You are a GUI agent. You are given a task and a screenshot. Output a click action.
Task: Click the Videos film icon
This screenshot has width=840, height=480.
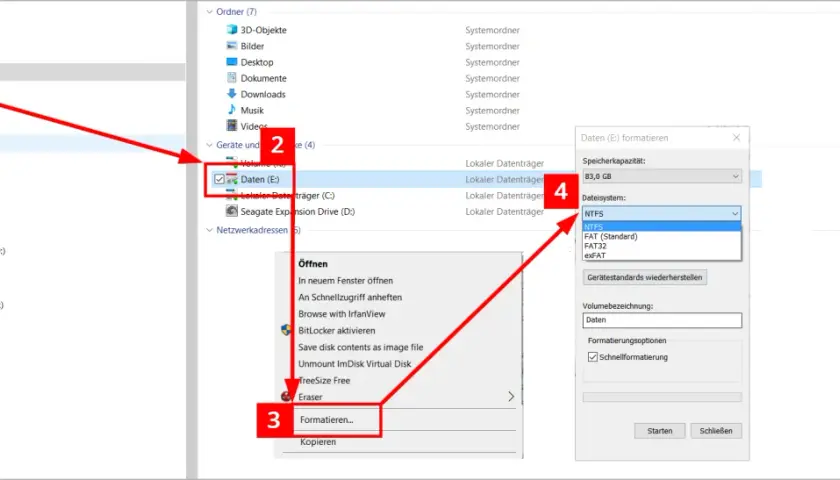click(x=231, y=125)
